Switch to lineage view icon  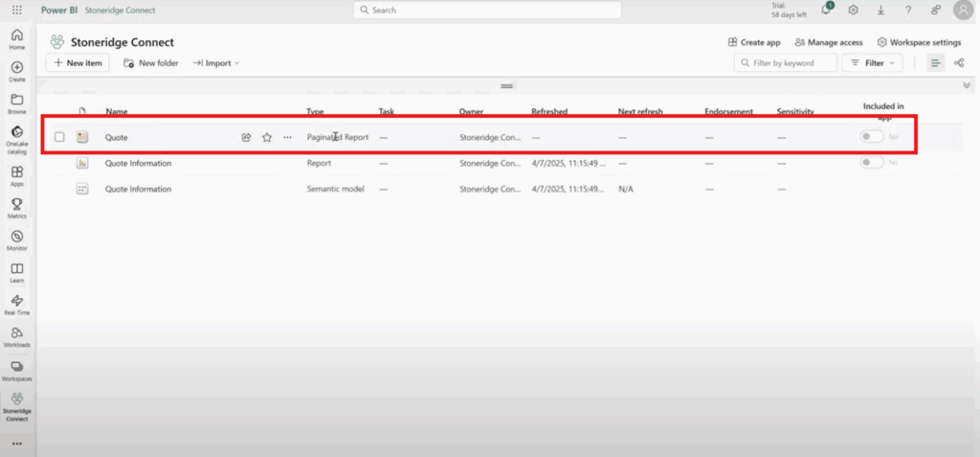coord(959,62)
